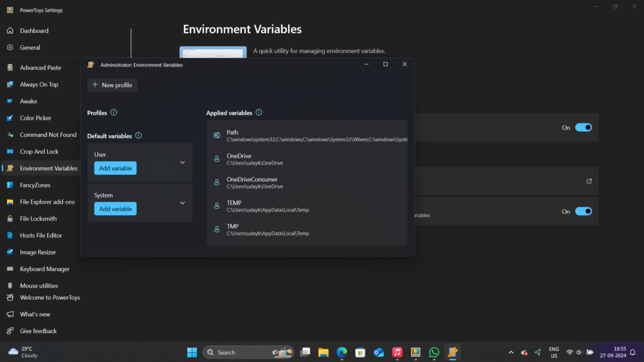Click the TEMP variable name
This screenshot has width=644, height=362.
(x=234, y=203)
